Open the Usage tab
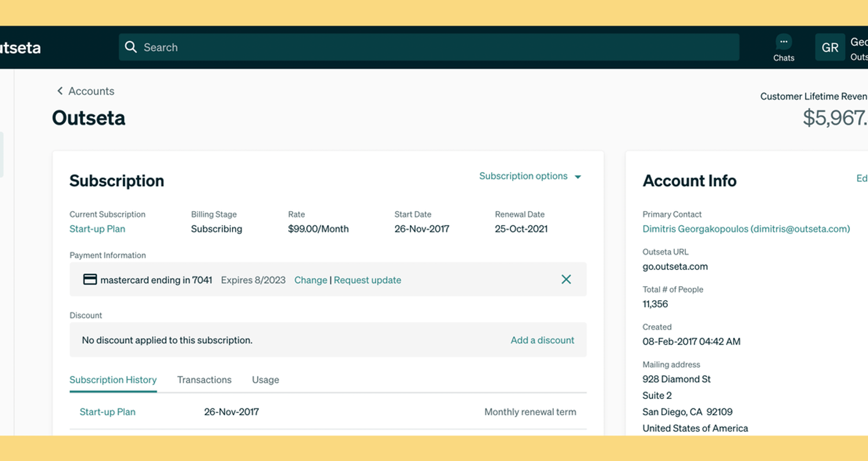The image size is (868, 461). [265, 380]
